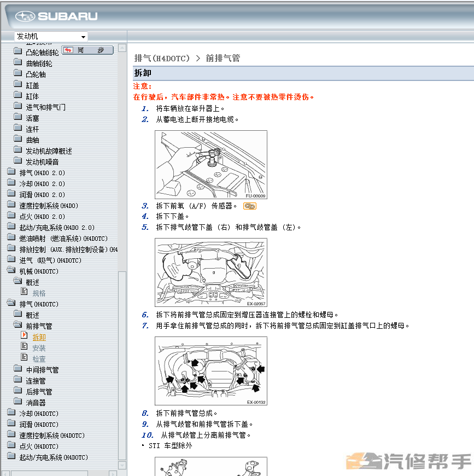This screenshot has width=474, height=476.
Task: Click the folder icon beside 消音器
Action: [x=18, y=402]
